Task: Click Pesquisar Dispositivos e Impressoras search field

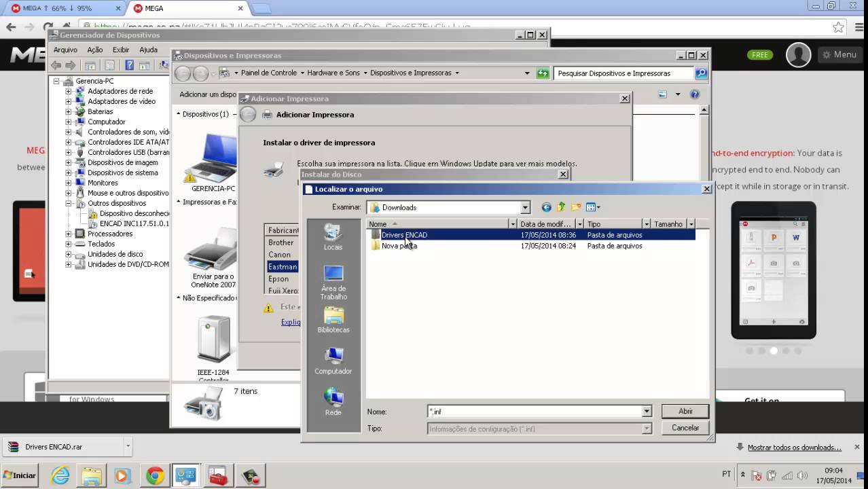Action: coord(624,73)
